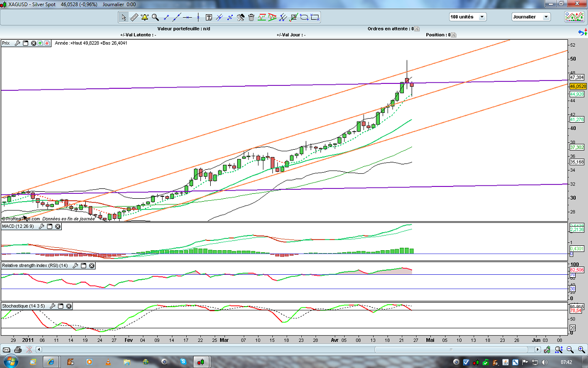Select the arrow pointer cursor tool

coord(123,18)
